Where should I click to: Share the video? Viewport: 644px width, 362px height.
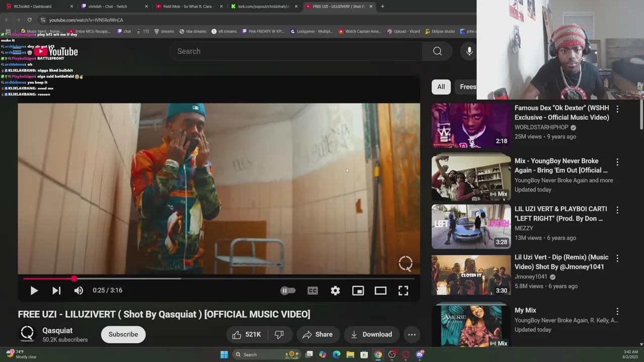pos(318,334)
